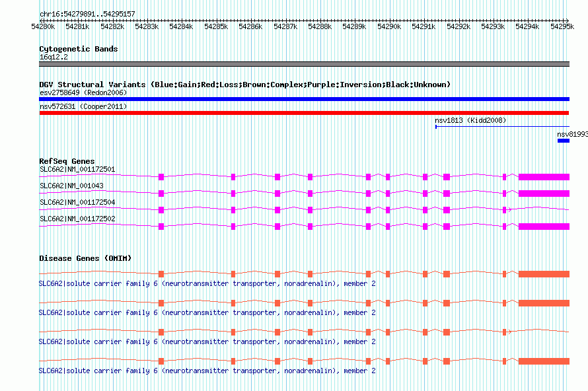Click the DGV Structural Variants track heading

click(x=245, y=85)
